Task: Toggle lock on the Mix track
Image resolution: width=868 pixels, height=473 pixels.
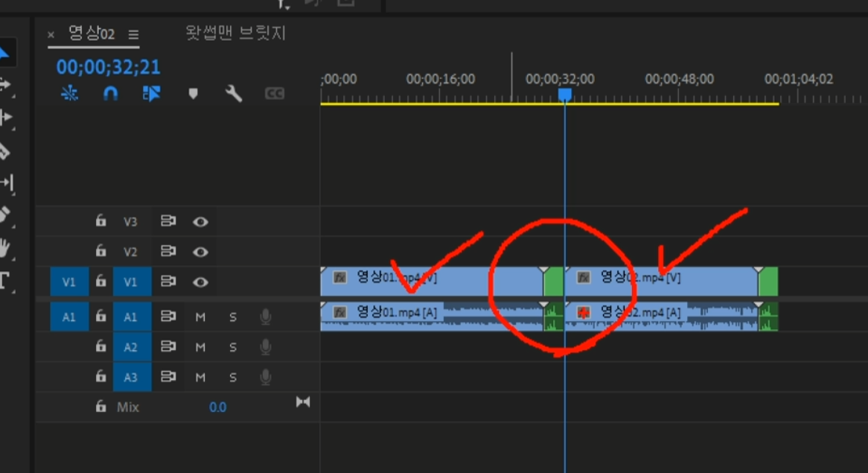Action: click(100, 407)
